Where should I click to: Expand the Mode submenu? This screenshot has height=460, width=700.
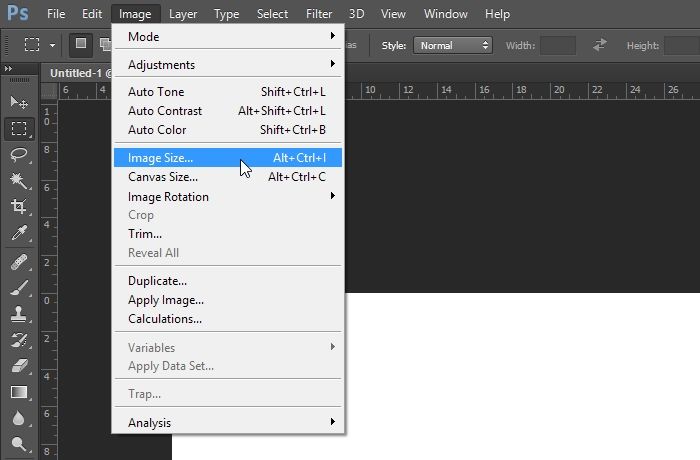pos(228,37)
